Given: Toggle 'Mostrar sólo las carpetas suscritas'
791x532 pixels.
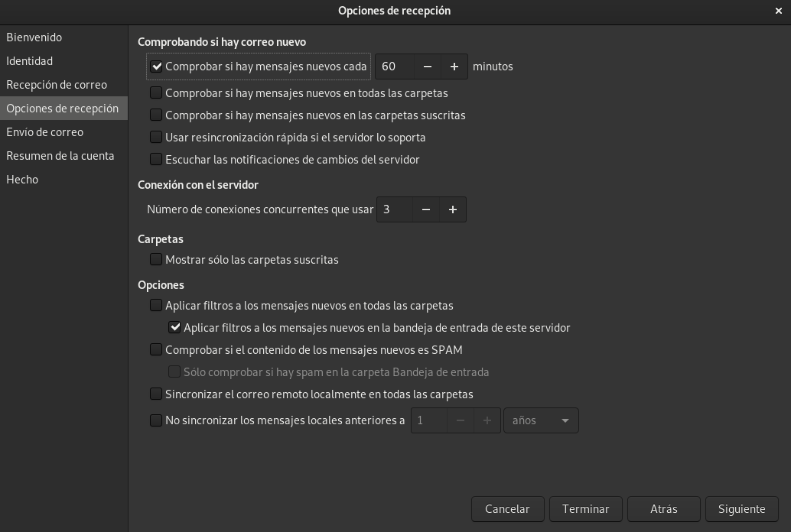Looking at the screenshot, I should 156,260.
